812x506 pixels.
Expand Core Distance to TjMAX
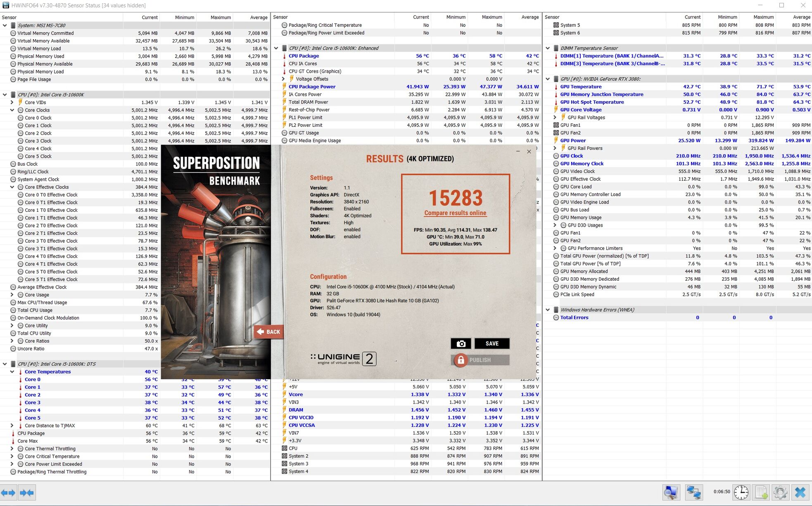pos(12,426)
